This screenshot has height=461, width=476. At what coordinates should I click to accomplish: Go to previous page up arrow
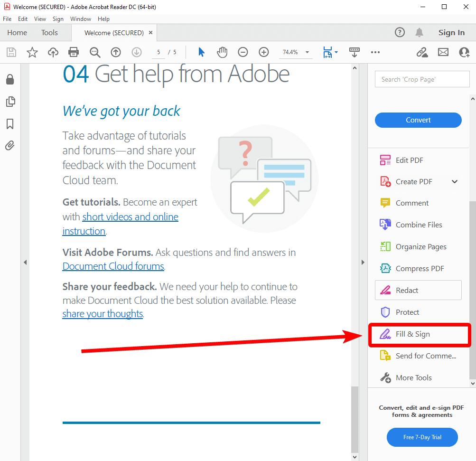click(x=116, y=52)
